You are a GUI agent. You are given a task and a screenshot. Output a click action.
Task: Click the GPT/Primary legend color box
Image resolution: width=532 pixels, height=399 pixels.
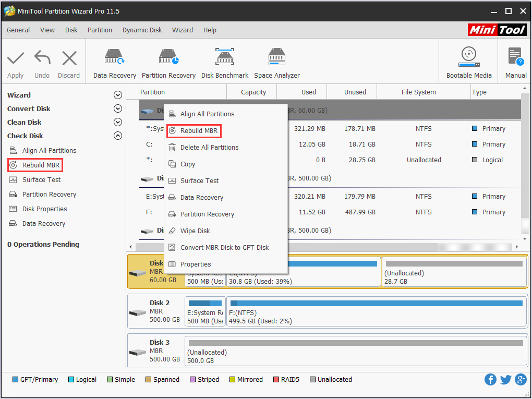[15, 379]
